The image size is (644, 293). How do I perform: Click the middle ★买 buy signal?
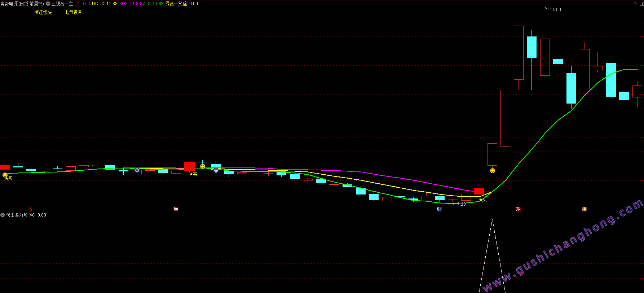[x=193, y=174]
